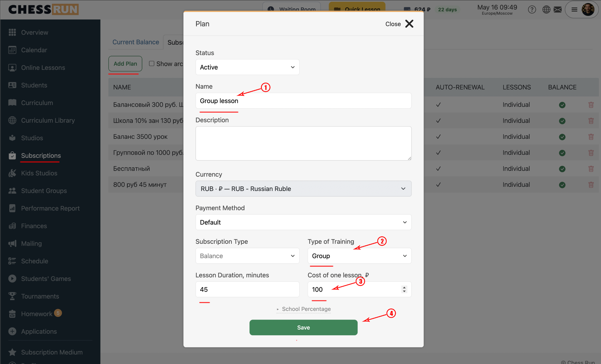Click the Online Lessons sidebar icon
Image resolution: width=601 pixels, height=364 pixels.
[x=12, y=68]
